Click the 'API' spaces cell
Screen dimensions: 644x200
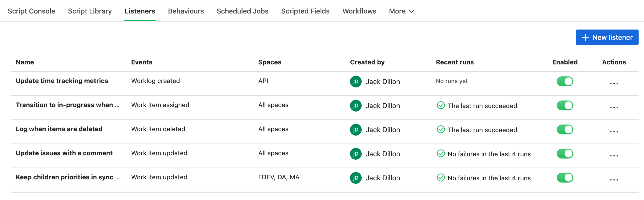263,81
